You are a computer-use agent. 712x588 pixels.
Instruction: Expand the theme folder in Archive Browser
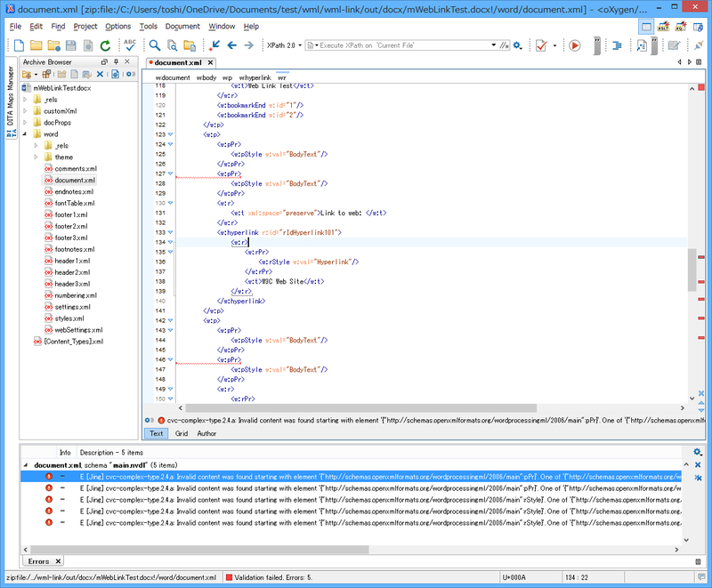click(x=35, y=157)
